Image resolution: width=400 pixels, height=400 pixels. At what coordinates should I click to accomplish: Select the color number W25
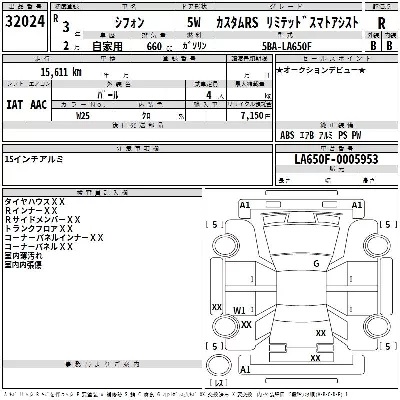83,115
